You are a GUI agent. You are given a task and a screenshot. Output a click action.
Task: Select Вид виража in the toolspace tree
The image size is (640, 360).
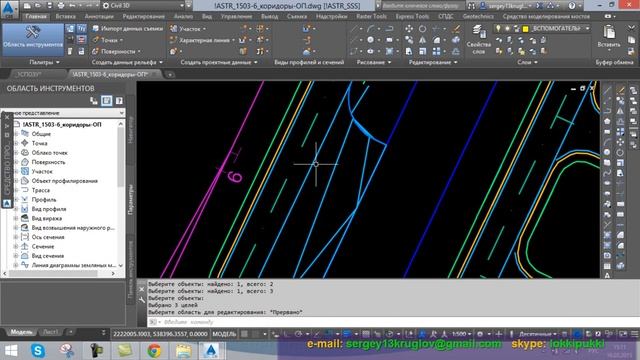click(x=47, y=218)
